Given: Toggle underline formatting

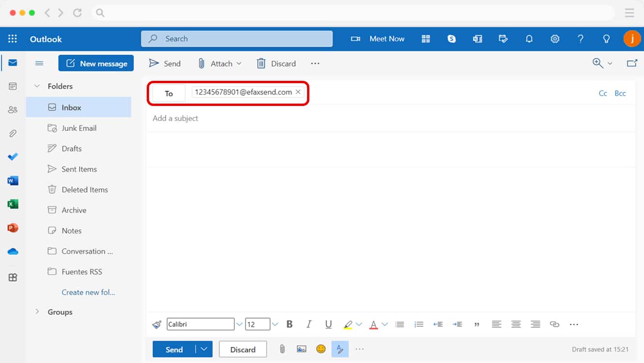Looking at the screenshot, I should (328, 324).
